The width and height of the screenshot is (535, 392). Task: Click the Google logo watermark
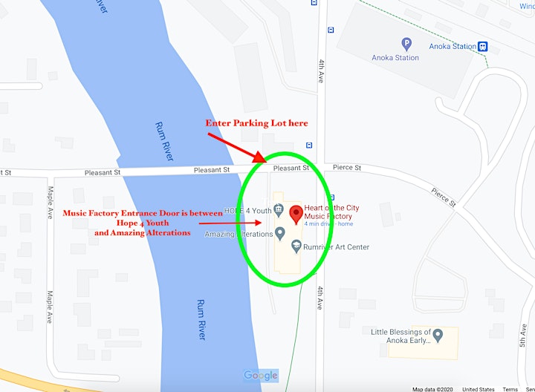261,376
